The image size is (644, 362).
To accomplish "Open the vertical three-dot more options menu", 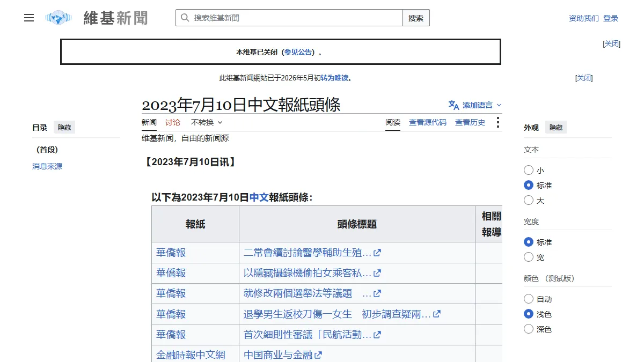I will pyautogui.click(x=497, y=122).
